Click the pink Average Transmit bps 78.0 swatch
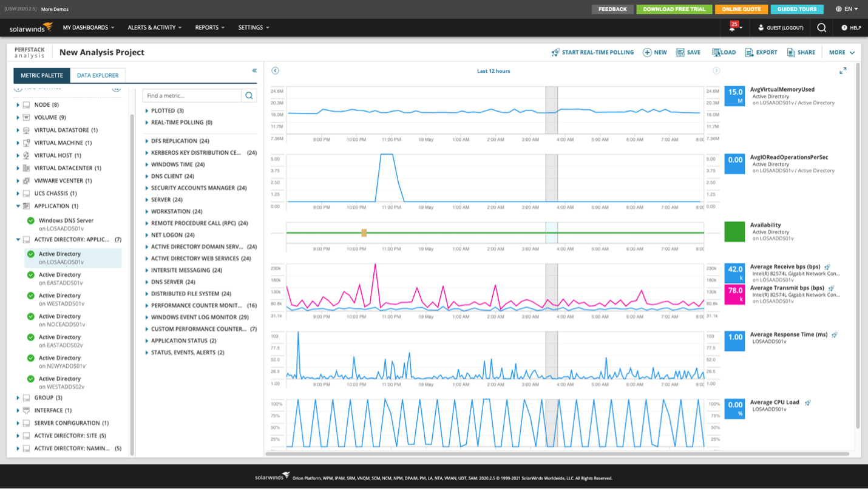The width and height of the screenshot is (868, 491). tap(734, 294)
